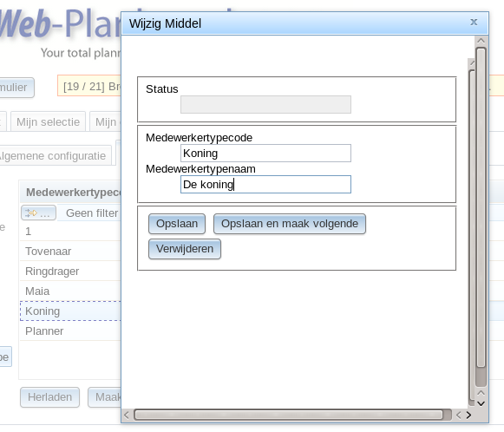Close the Wijzig Middel dialog
504x432 pixels.
tap(474, 22)
